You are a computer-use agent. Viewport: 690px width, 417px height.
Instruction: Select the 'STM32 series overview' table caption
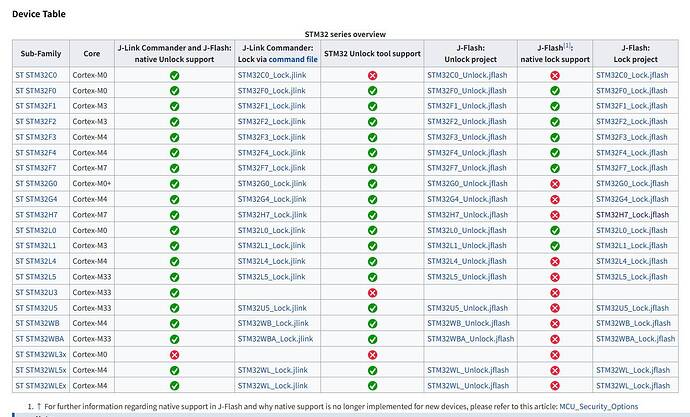click(345, 34)
